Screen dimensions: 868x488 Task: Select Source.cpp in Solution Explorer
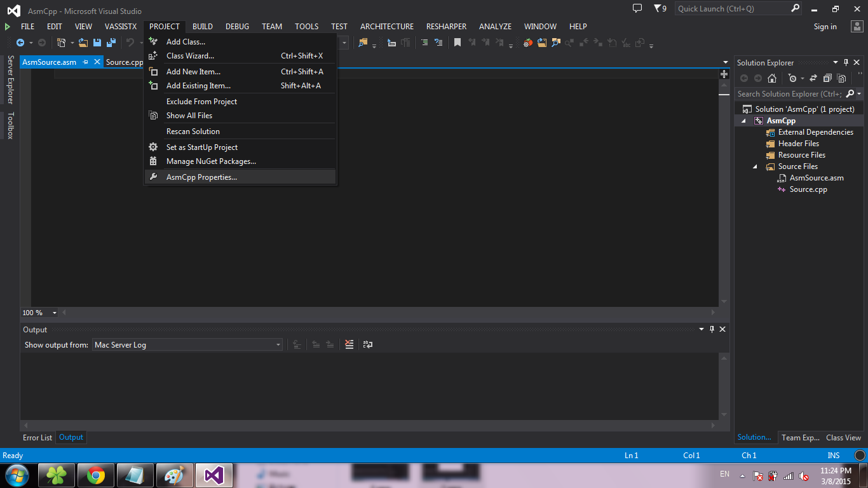[x=808, y=189]
